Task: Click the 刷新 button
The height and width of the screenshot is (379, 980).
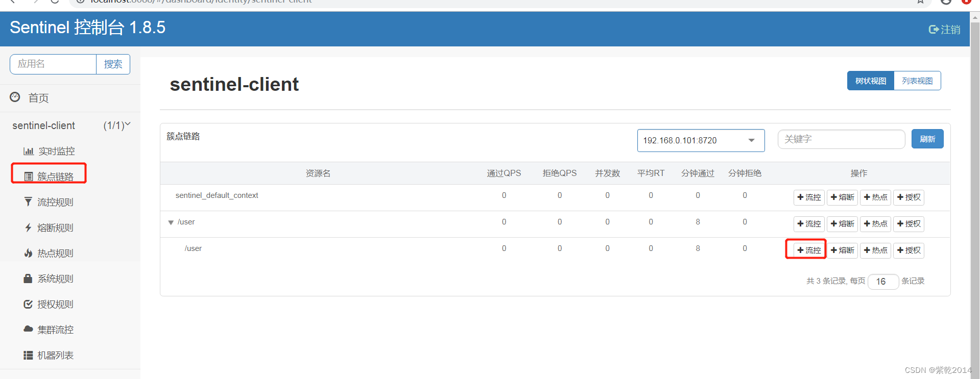Action: (x=927, y=139)
